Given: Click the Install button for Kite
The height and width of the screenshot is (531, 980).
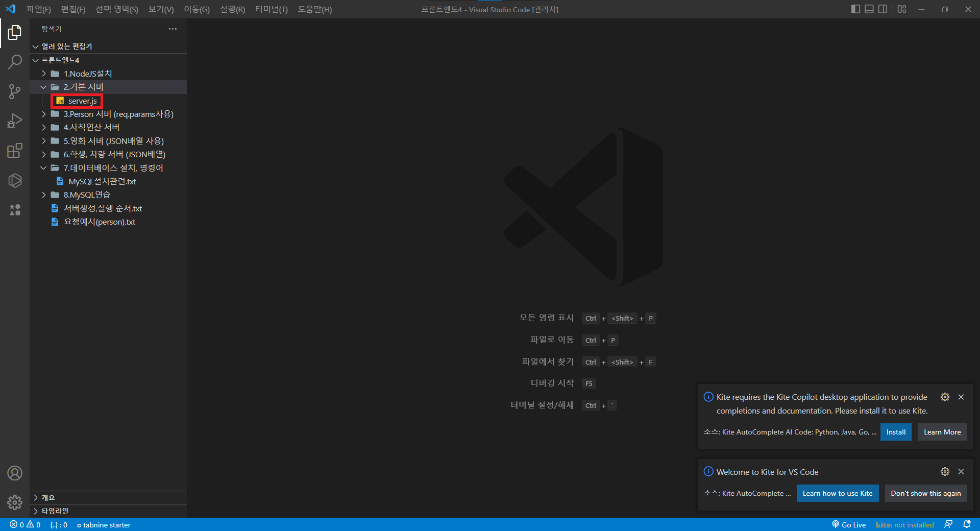Looking at the screenshot, I should (x=896, y=432).
